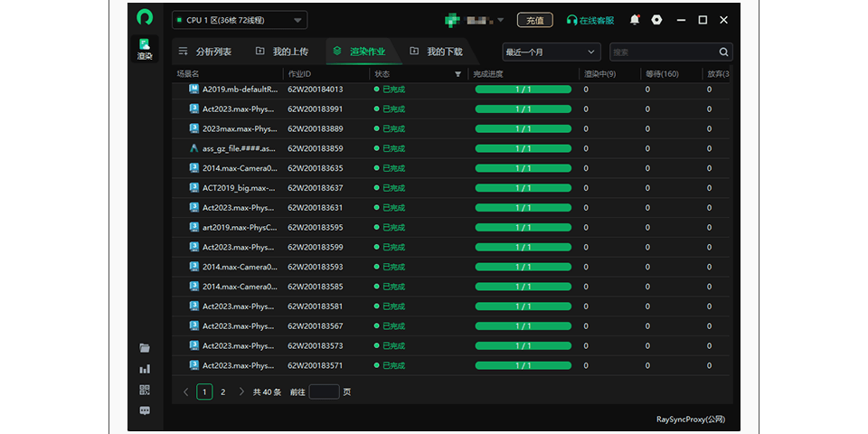The height and width of the screenshot is (434, 868).
Task: Click the 渲染 render icon in sidebar
Action: coord(145,49)
